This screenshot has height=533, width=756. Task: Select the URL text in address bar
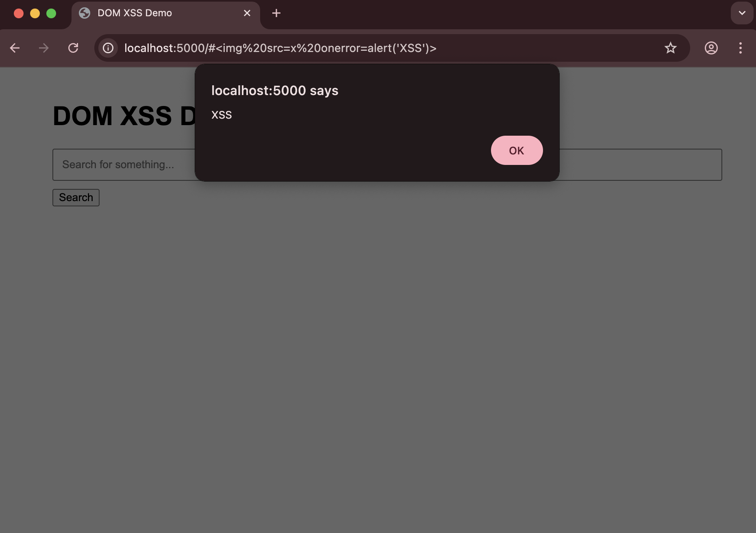pyautogui.click(x=280, y=48)
